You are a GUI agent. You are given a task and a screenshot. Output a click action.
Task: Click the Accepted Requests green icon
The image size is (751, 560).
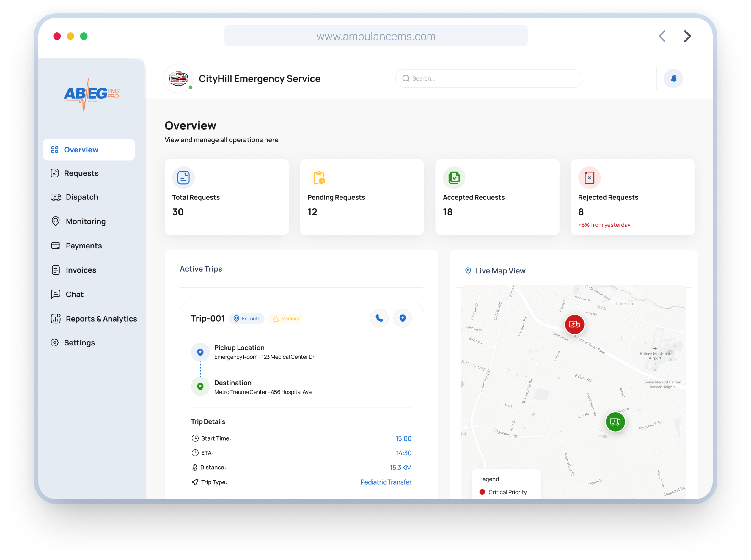click(454, 178)
